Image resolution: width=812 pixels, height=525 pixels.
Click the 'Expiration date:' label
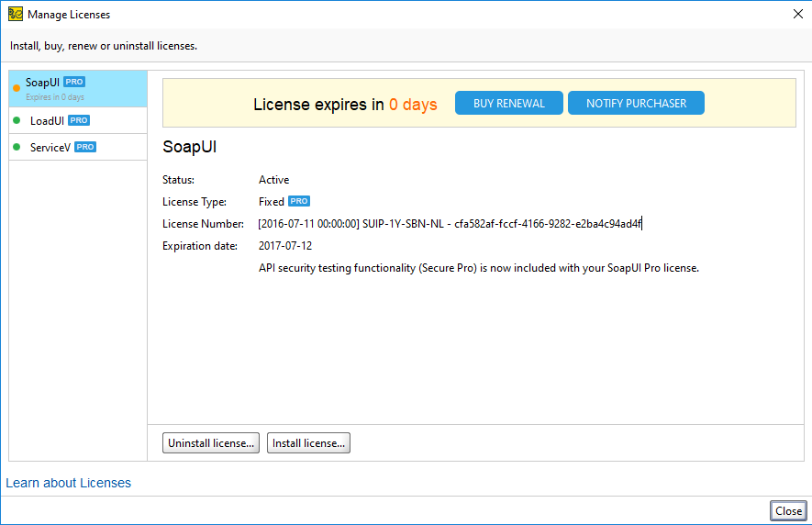[x=200, y=246]
